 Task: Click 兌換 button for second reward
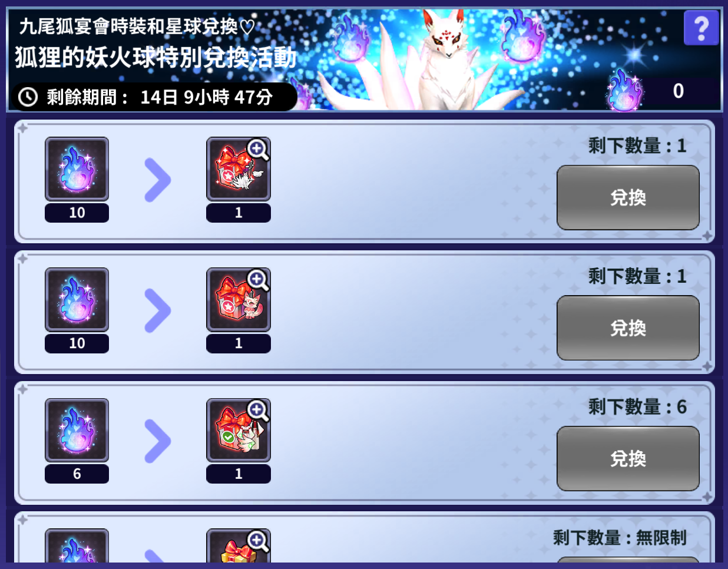[x=628, y=328]
